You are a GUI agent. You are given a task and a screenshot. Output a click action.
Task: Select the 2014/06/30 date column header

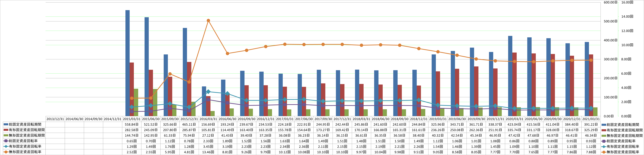coord(74,119)
